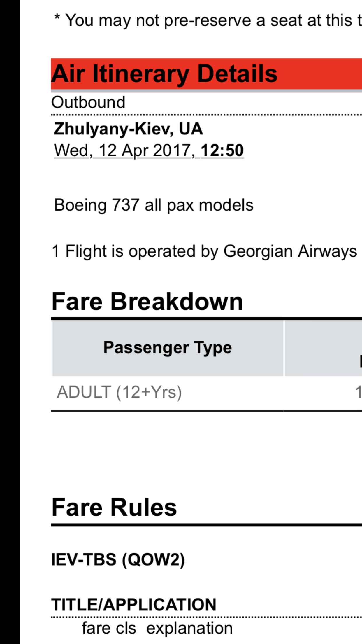Tap blank area below Fare Breakdown table
This screenshot has width=362, height=644.
[206, 452]
